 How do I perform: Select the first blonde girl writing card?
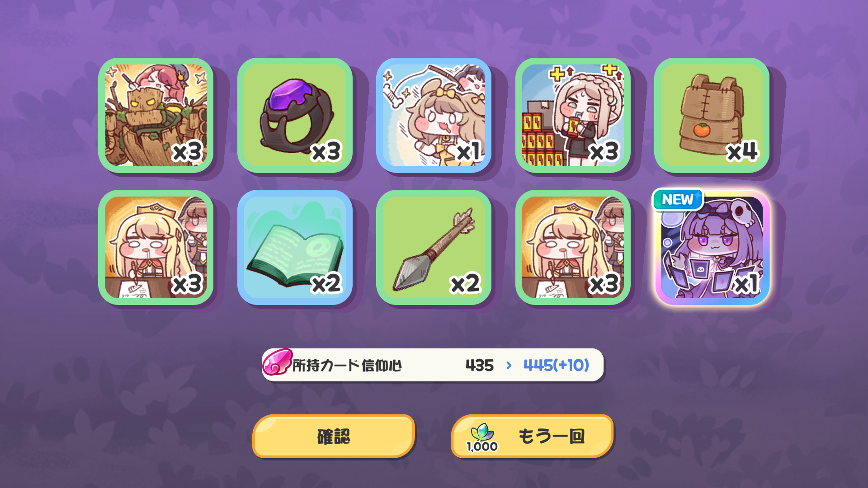156,247
